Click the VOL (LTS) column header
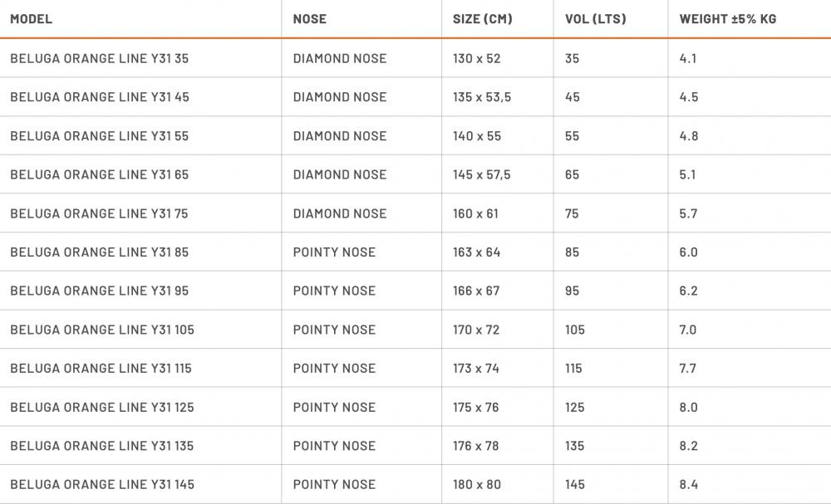 (x=596, y=19)
